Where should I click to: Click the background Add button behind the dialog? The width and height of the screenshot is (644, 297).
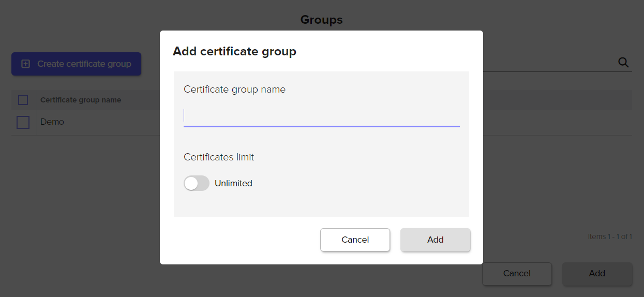(597, 274)
